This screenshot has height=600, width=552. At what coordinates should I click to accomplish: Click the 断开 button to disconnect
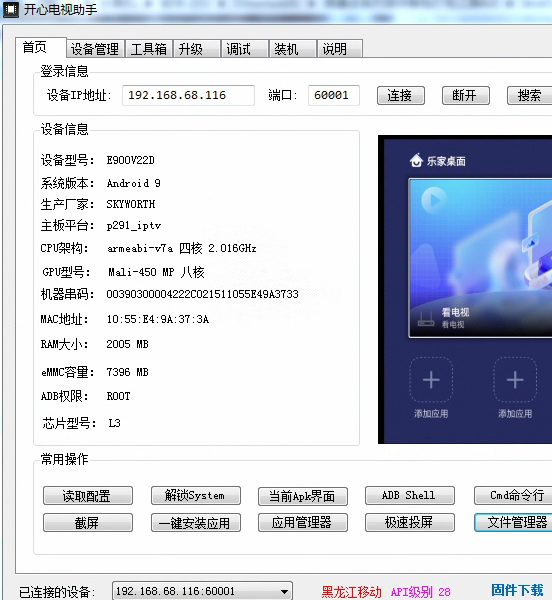click(x=466, y=95)
